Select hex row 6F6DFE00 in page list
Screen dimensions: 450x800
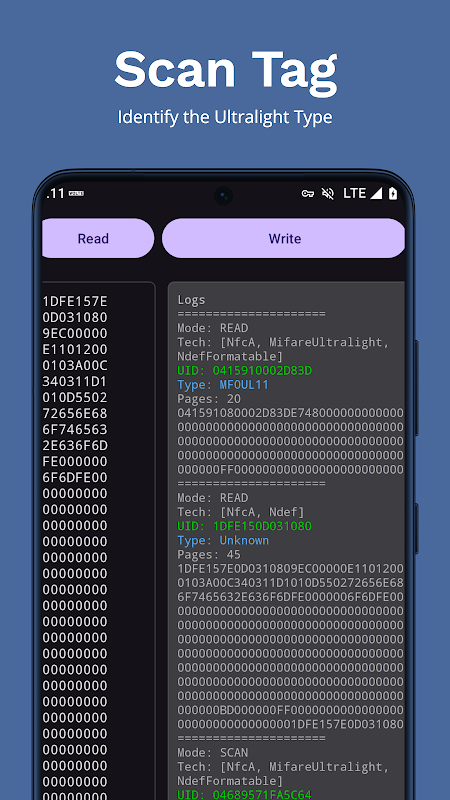(x=75, y=478)
